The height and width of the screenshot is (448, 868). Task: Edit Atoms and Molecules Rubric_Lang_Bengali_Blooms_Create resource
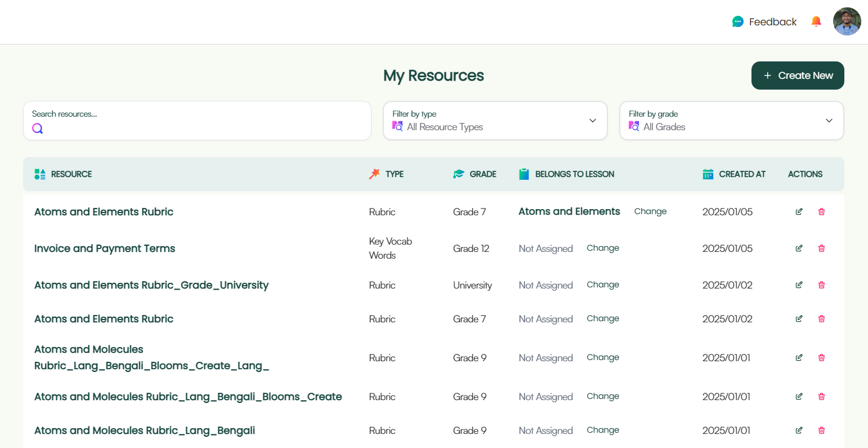(799, 397)
